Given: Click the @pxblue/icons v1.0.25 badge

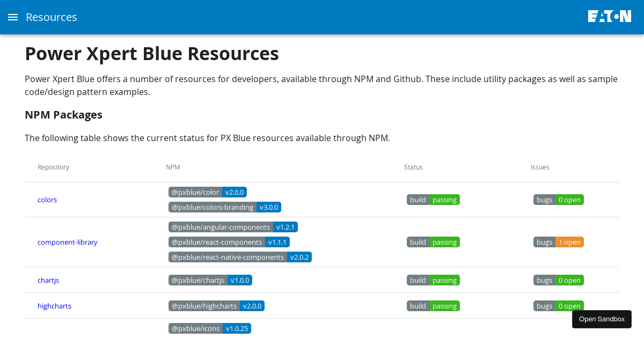Looking at the screenshot, I should pyautogui.click(x=210, y=328).
